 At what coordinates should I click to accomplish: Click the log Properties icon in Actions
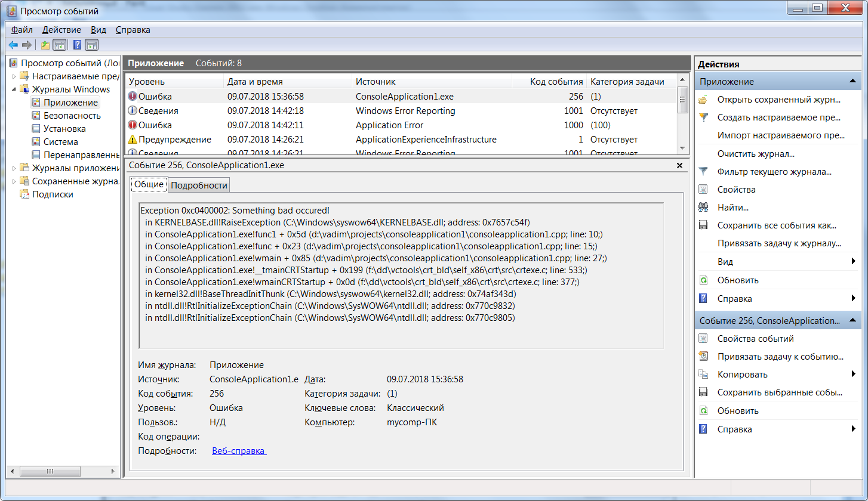[704, 190]
